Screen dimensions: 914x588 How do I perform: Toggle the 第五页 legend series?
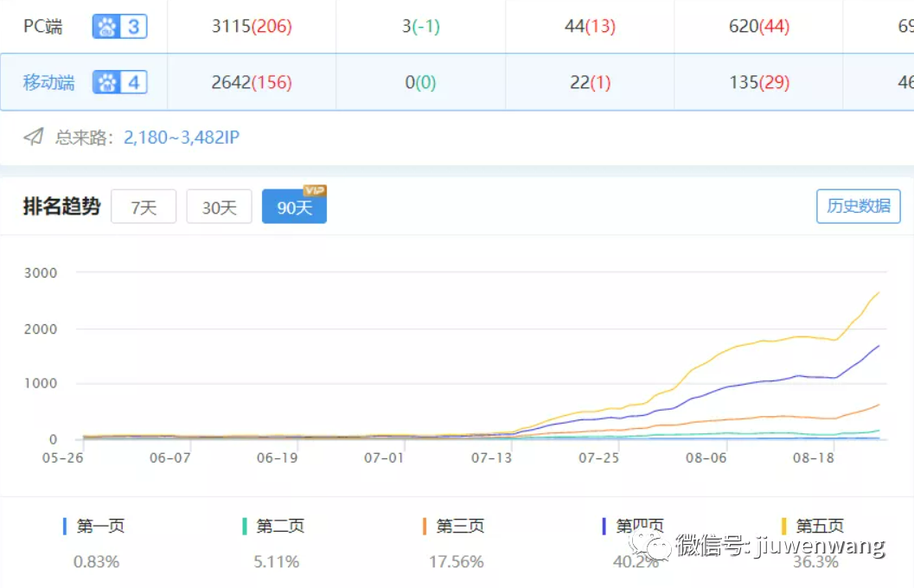click(x=820, y=526)
